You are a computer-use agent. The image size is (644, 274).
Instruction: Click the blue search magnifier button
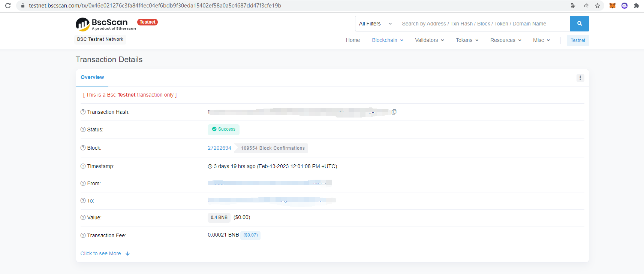tap(579, 24)
